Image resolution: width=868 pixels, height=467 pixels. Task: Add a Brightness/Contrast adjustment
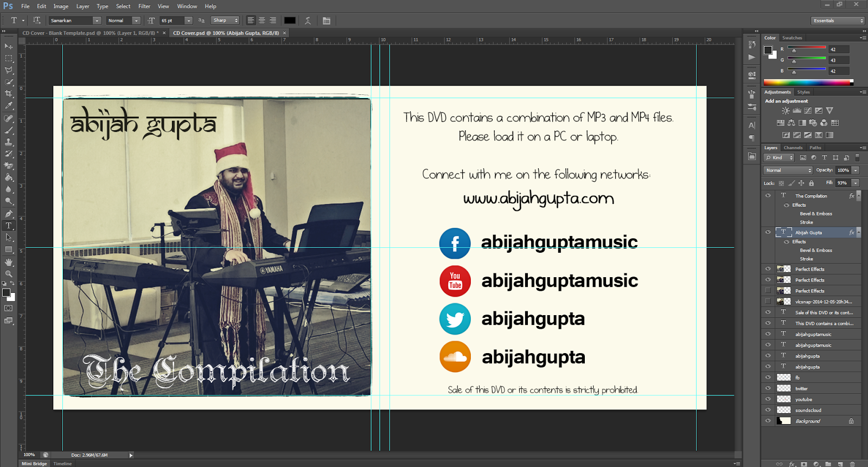coord(786,111)
